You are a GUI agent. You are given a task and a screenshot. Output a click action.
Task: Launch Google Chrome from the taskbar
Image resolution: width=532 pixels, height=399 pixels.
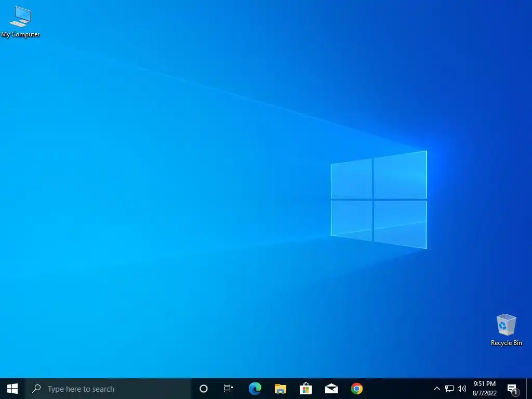356,389
